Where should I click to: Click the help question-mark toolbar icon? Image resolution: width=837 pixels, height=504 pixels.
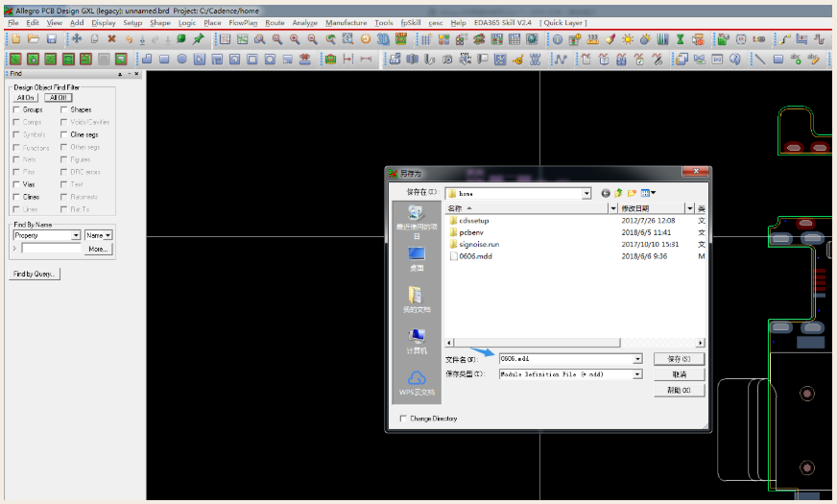735,59
